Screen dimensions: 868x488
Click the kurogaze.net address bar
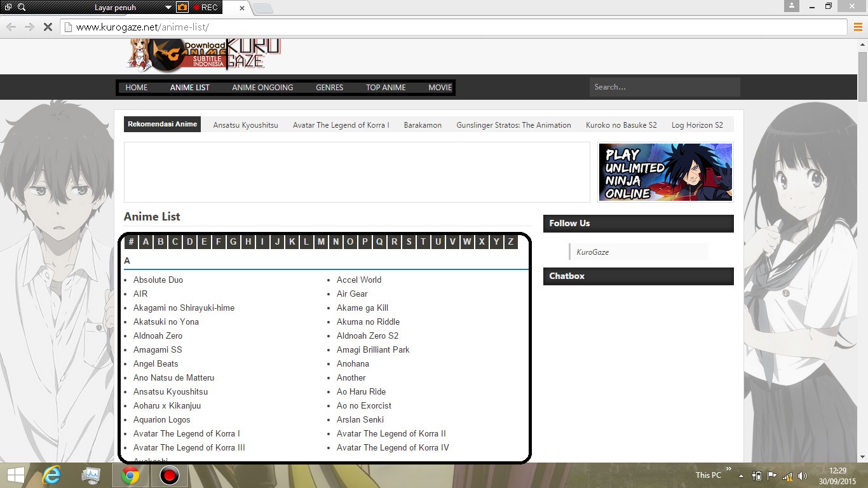[454, 27]
